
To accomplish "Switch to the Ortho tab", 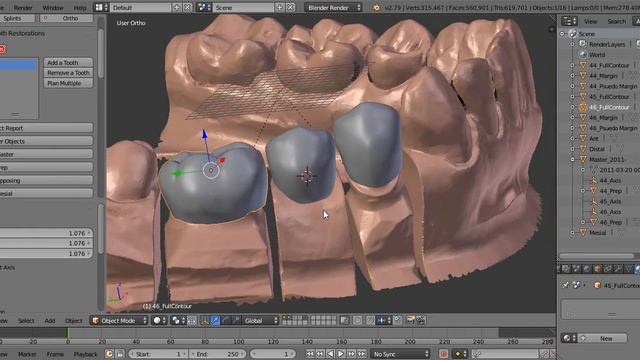I will click(67, 18).
